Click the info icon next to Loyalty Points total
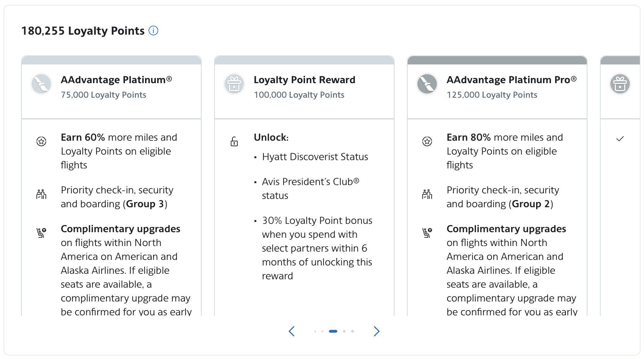The image size is (644, 359). click(153, 30)
